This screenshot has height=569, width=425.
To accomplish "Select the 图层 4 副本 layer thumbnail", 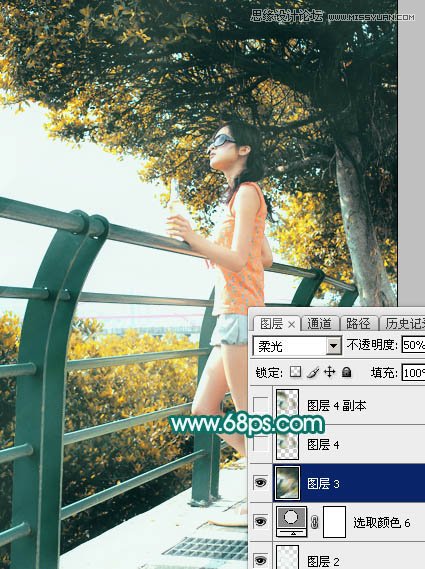I will [287, 404].
